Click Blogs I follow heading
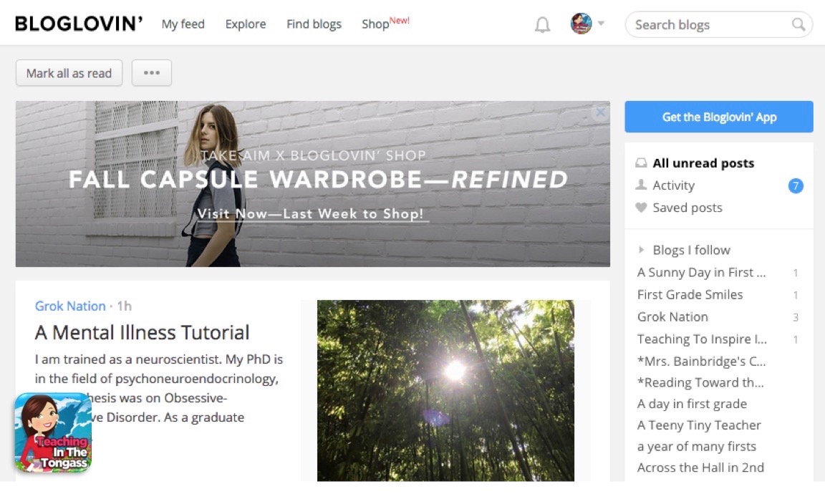Viewport: 825px width, 504px height. point(691,250)
